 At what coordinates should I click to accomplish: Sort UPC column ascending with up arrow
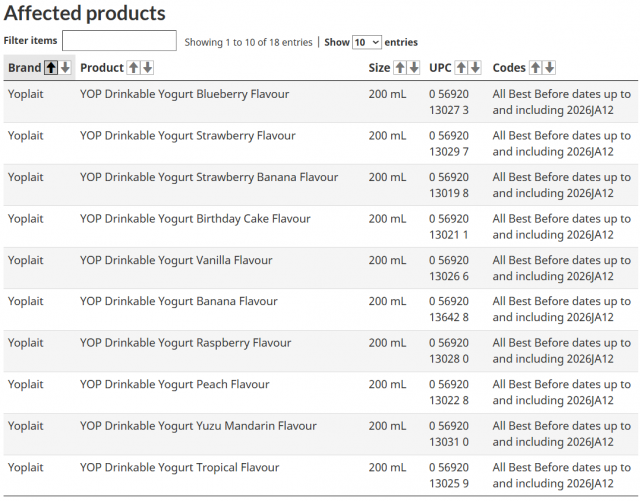(461, 68)
